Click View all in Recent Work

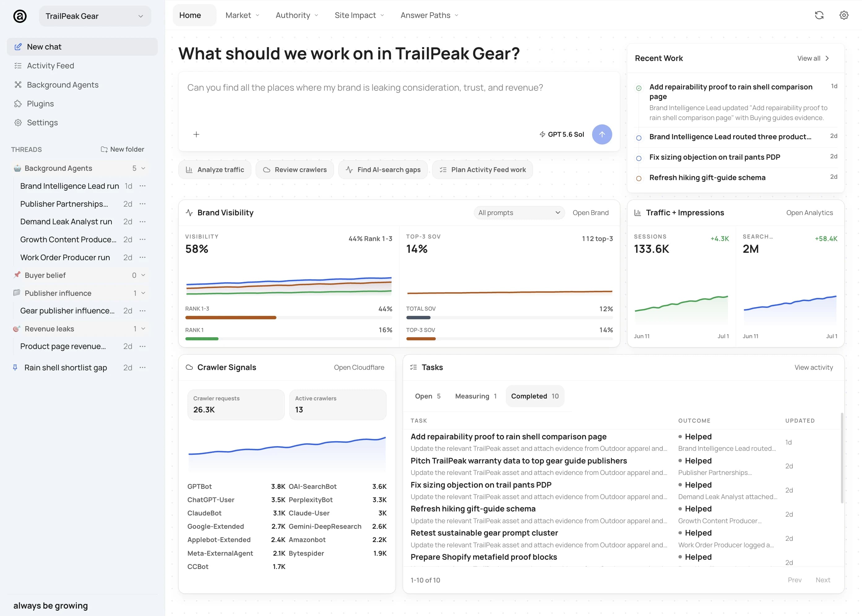813,58
